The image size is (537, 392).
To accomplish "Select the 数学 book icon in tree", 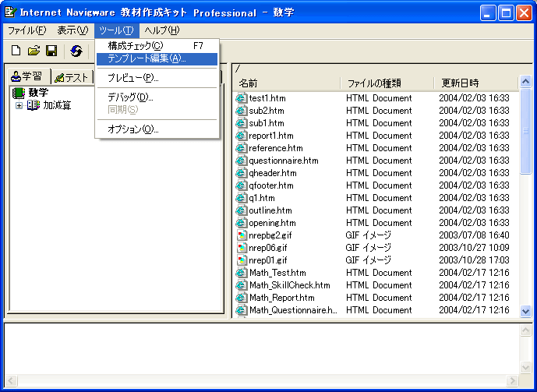I will point(19,93).
